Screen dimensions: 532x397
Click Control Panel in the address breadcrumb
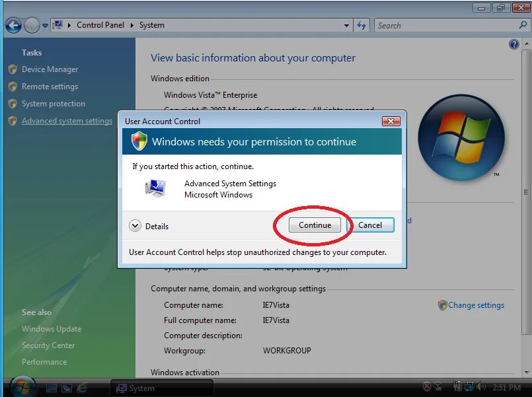coord(100,25)
